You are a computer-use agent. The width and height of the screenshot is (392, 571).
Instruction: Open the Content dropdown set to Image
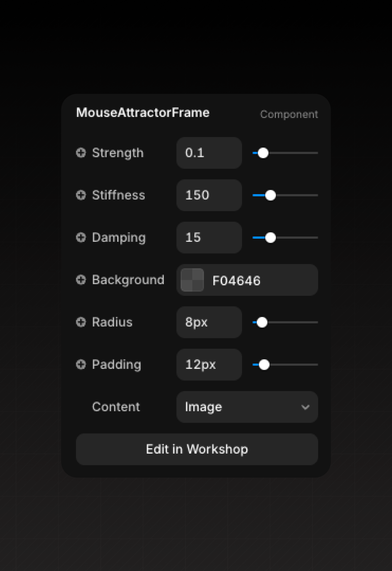[x=247, y=407]
